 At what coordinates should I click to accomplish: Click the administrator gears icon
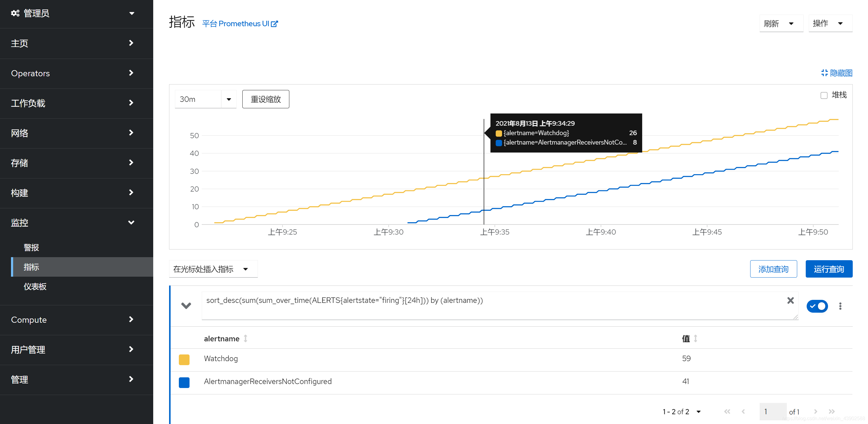(x=15, y=13)
